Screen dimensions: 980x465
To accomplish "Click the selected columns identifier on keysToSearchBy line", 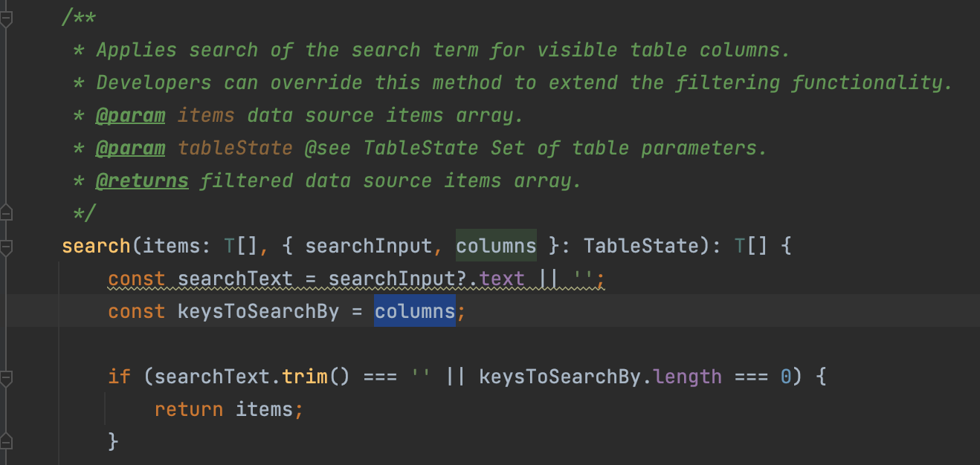I will click(x=414, y=310).
